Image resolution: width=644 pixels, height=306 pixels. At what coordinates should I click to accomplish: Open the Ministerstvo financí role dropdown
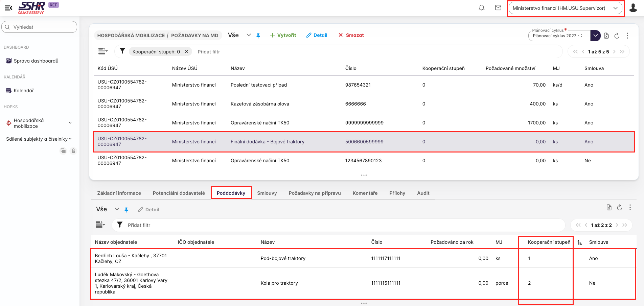coord(566,8)
